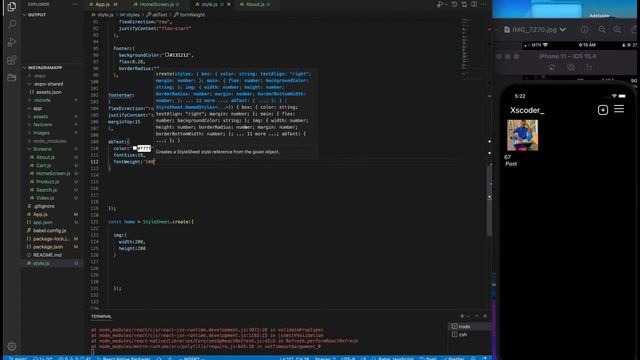Screen dimensions: 640x360
Task: Tap hamburger menu icon in phone app
Action: (x=619, y=109)
